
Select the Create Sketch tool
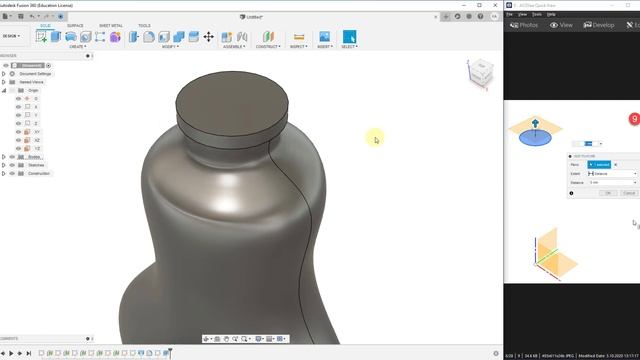coord(41,37)
